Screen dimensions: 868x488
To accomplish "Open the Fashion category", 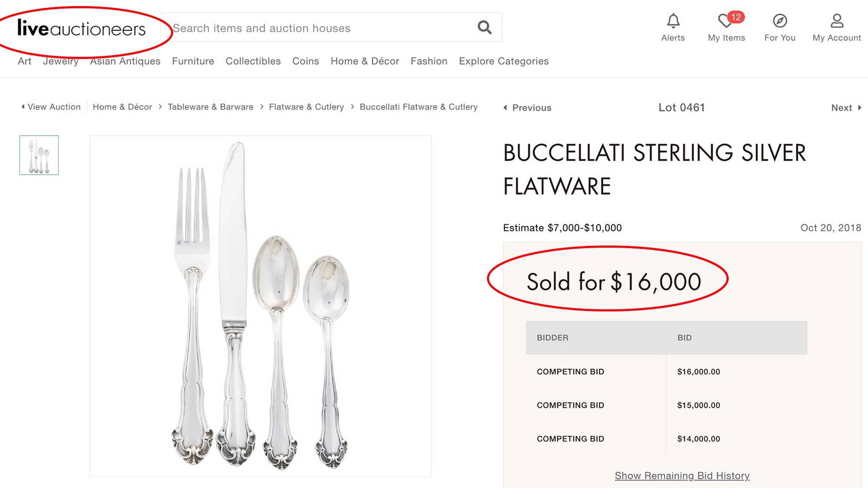I will pyautogui.click(x=429, y=61).
